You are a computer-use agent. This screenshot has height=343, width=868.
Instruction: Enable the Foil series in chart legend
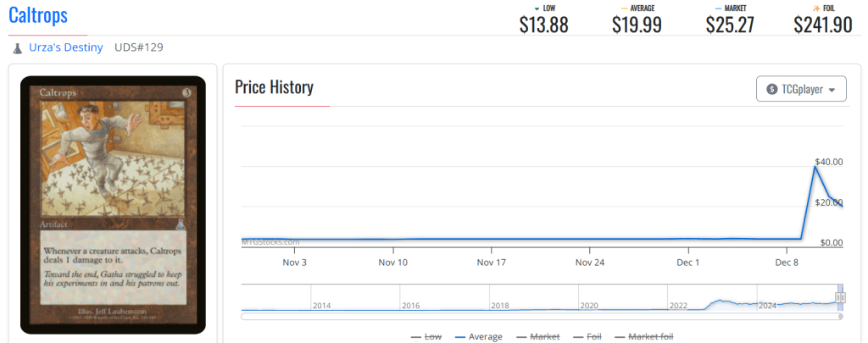click(x=593, y=337)
